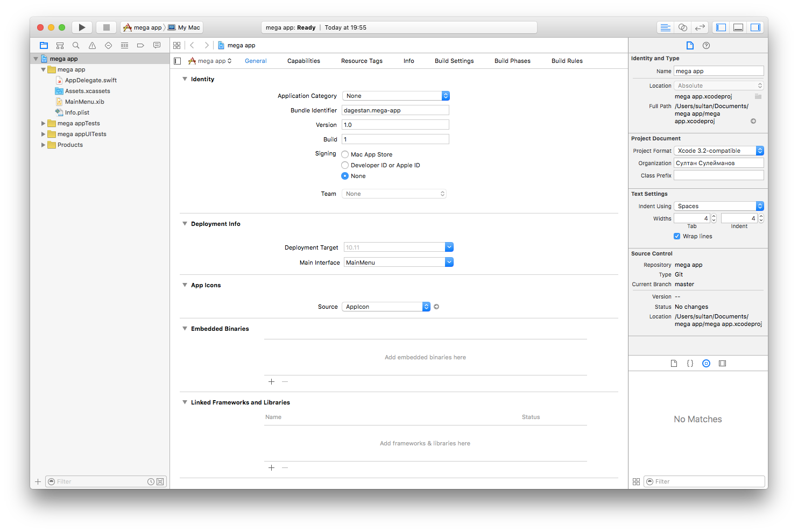Add a linked framework with plus button
Image resolution: width=798 pixels, height=532 pixels.
[271, 468]
